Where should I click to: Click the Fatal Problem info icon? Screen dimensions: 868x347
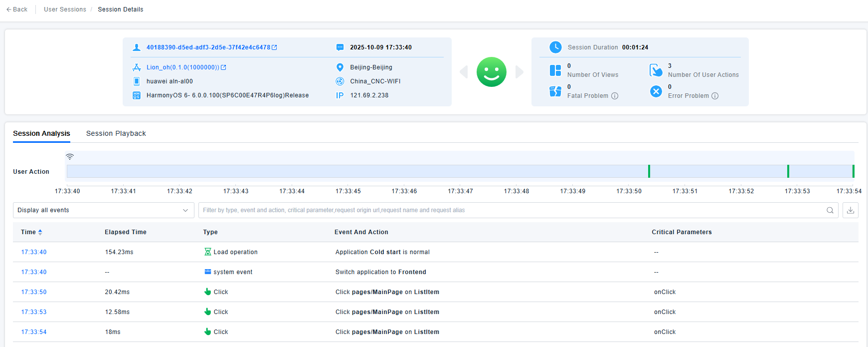click(x=615, y=96)
